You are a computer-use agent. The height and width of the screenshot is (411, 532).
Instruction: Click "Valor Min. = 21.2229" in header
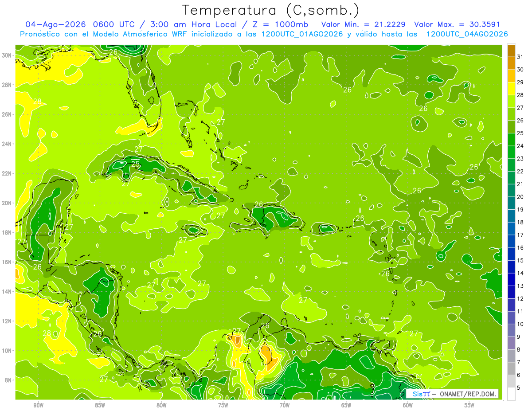(x=363, y=24)
